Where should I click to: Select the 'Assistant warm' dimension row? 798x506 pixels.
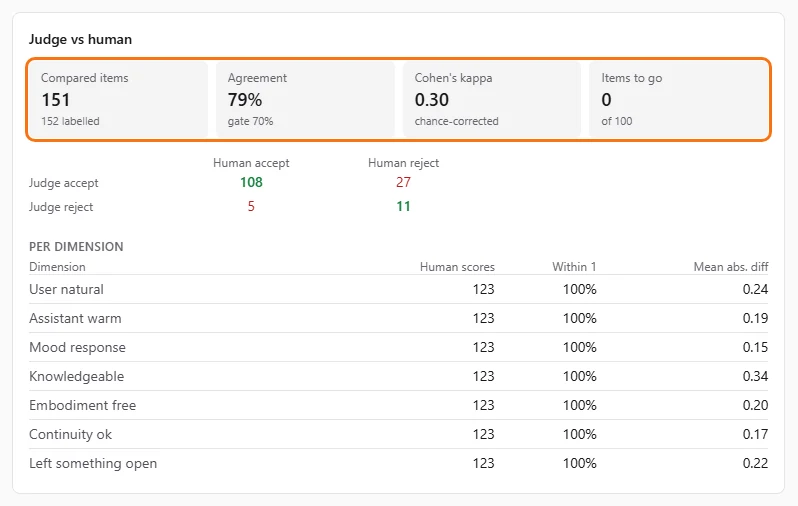[x=398, y=318]
